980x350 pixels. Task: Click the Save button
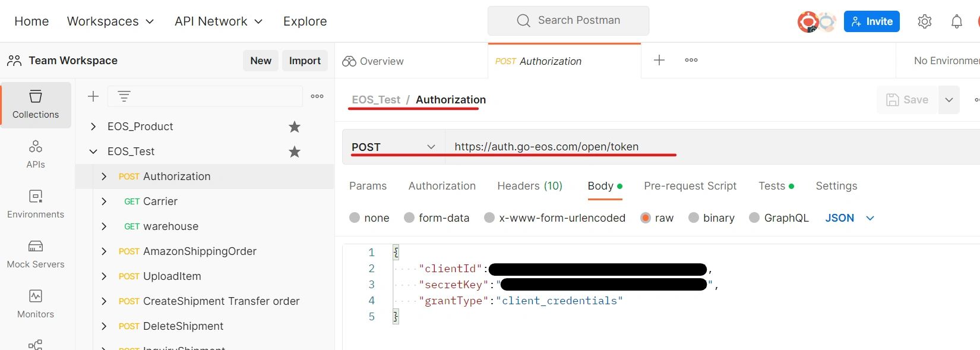coord(907,100)
